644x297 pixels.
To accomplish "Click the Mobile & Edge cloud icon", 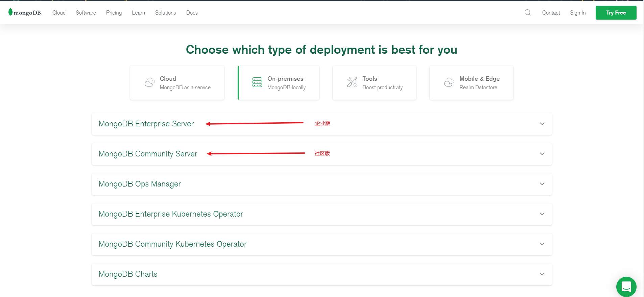I will click(x=449, y=82).
